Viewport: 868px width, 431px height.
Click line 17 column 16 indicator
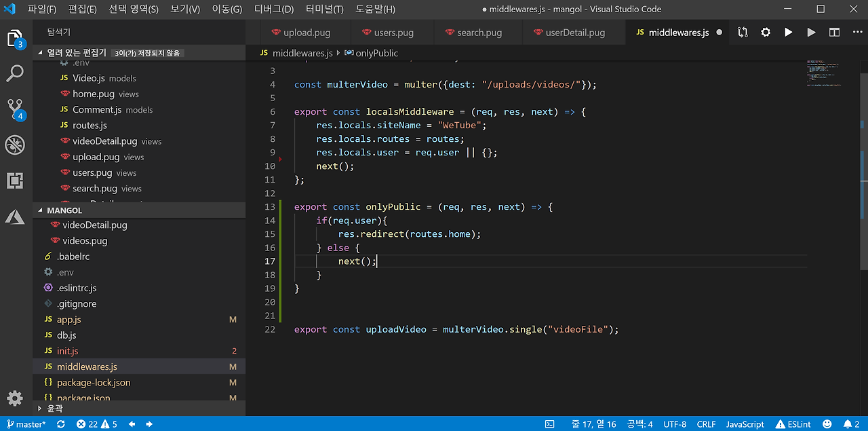click(x=594, y=424)
